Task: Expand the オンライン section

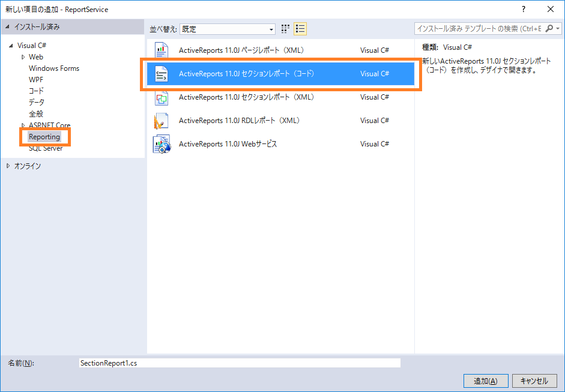Action: pyautogui.click(x=8, y=166)
